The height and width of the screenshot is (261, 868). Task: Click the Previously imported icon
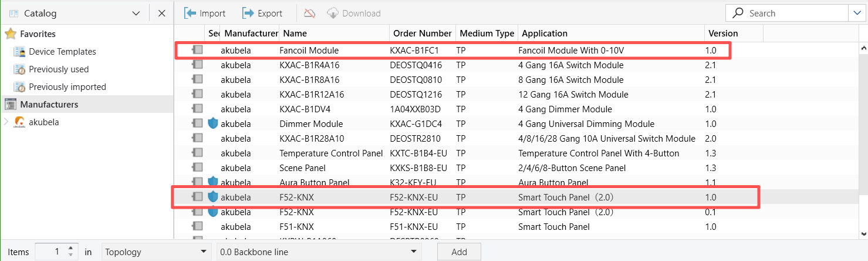click(19, 87)
